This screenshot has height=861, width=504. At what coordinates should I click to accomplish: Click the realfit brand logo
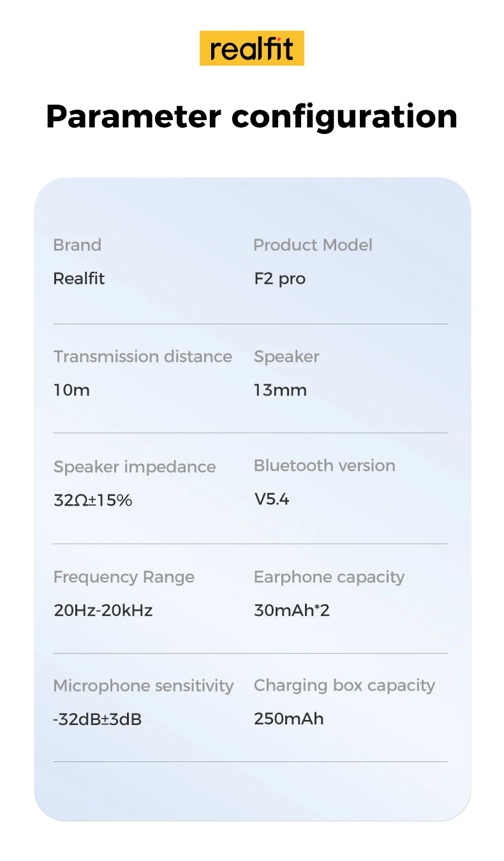pos(251,48)
